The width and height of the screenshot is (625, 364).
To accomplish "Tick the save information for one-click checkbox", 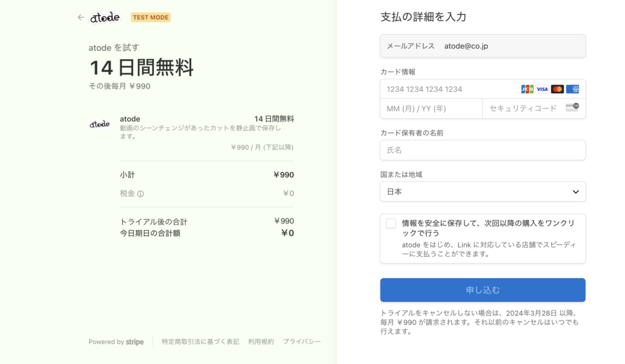I will point(391,223).
